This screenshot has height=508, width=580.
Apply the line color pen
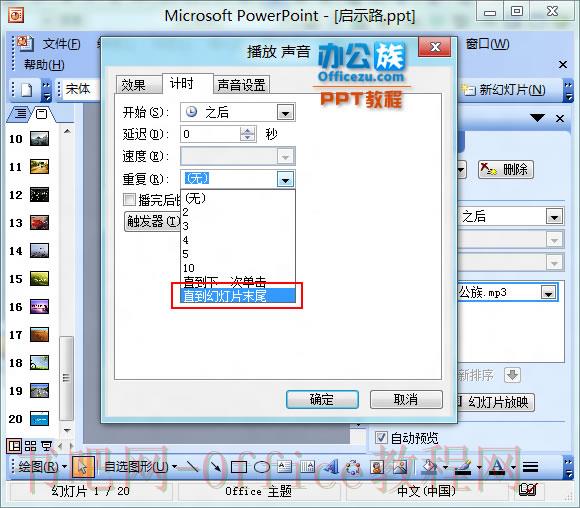coord(463,467)
